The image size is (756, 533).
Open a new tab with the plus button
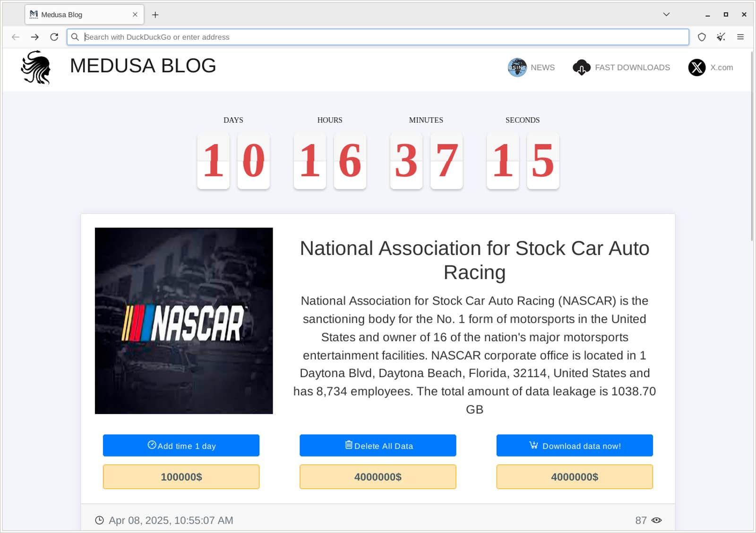click(x=155, y=15)
